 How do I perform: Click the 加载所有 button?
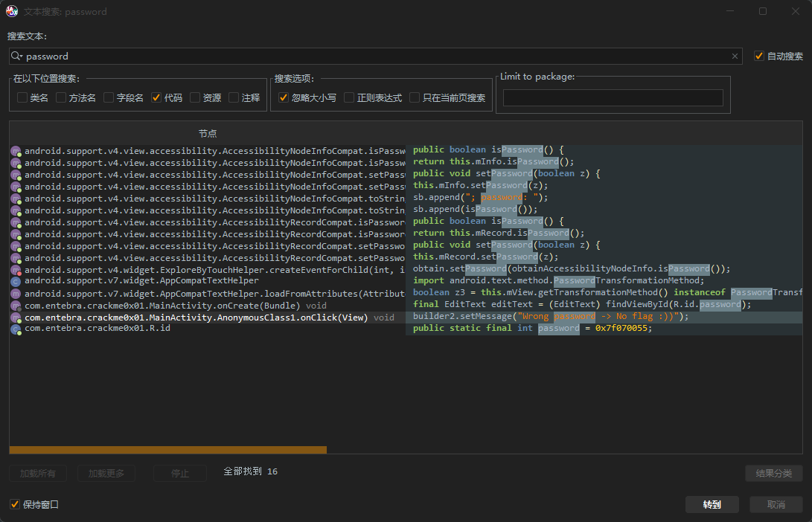coord(38,474)
